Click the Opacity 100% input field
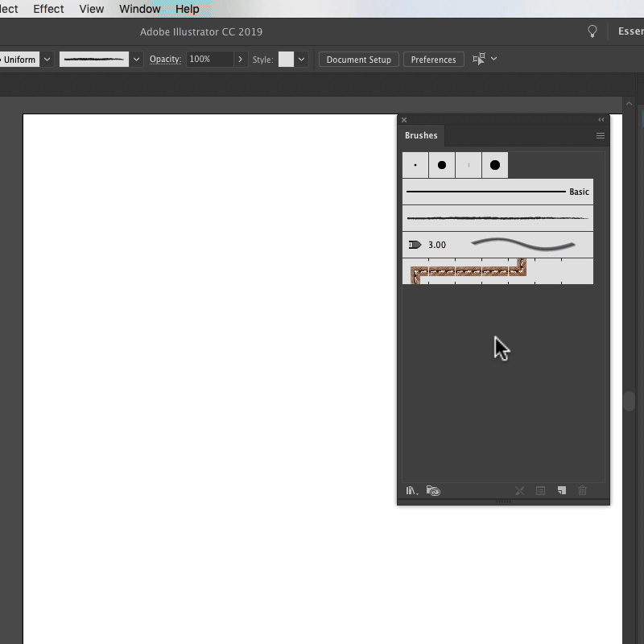 pyautogui.click(x=210, y=59)
